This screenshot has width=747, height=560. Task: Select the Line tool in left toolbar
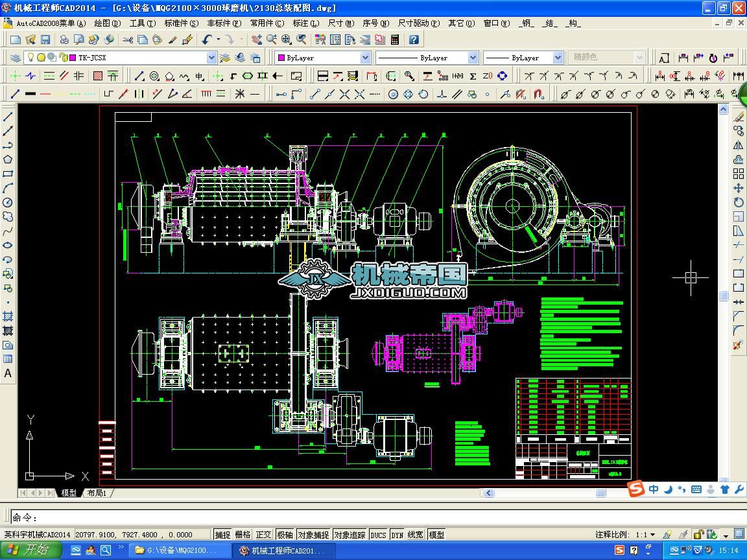(8, 116)
